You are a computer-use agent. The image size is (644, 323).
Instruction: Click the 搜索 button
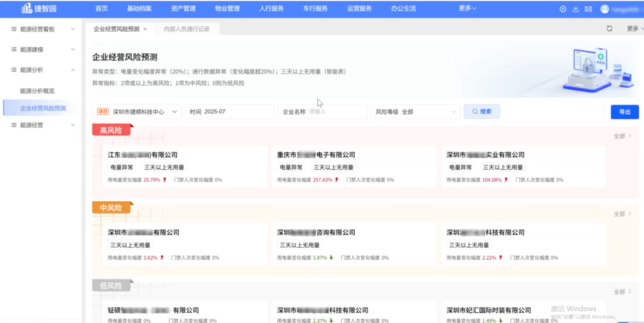482,112
